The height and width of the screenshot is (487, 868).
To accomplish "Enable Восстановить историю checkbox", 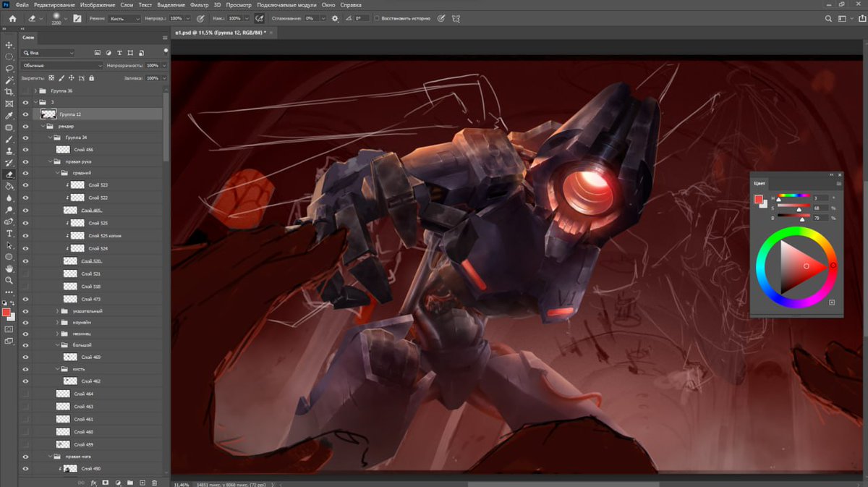I will [x=377, y=18].
